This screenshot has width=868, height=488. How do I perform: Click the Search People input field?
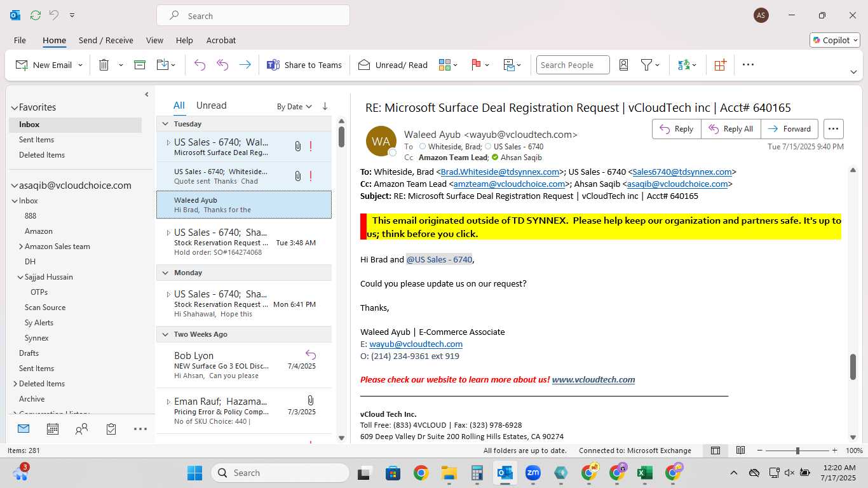click(x=573, y=65)
